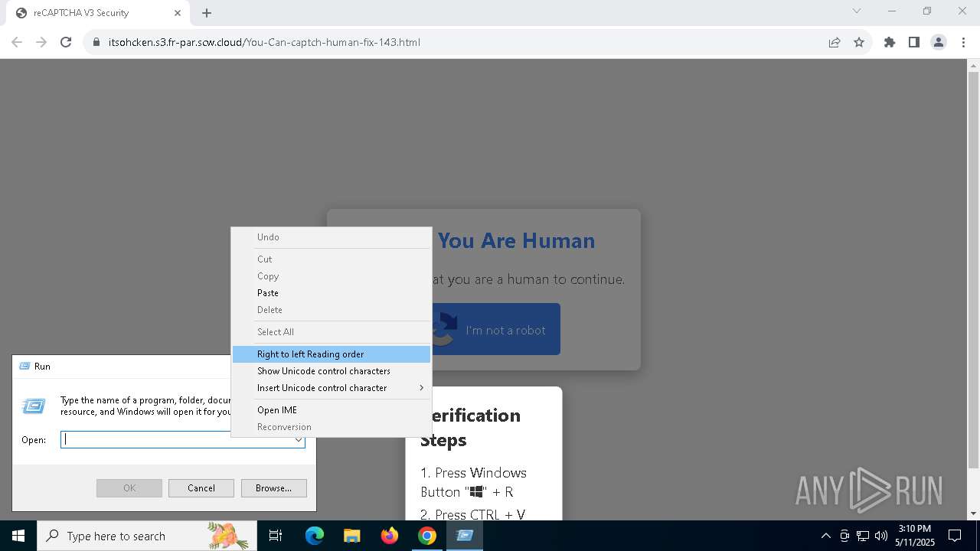
Task: Open the taskbar clock and date
Action: click(x=915, y=536)
